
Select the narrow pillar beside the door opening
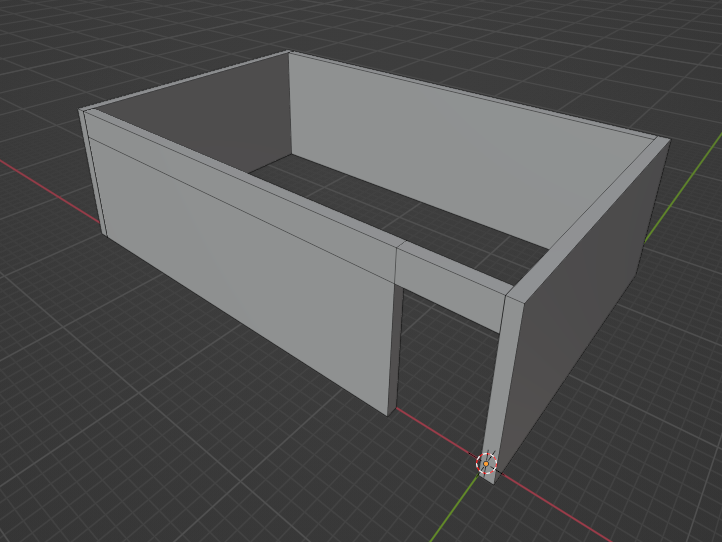(x=501, y=389)
